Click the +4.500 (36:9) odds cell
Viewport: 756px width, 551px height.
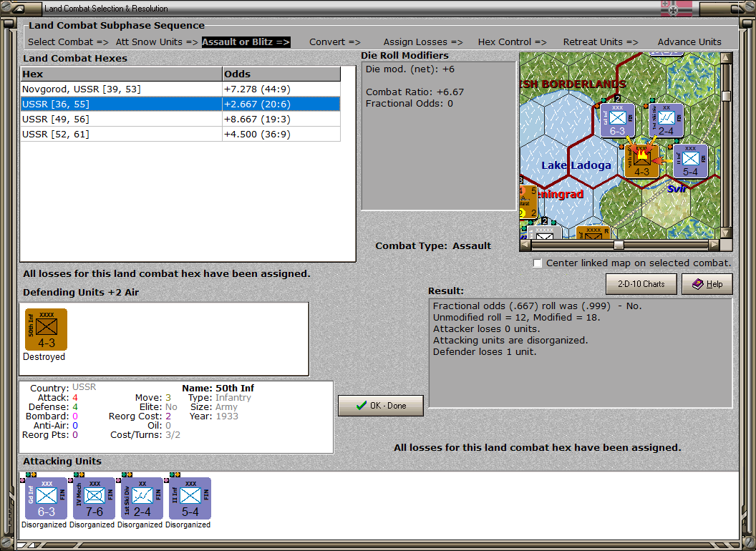[281, 134]
